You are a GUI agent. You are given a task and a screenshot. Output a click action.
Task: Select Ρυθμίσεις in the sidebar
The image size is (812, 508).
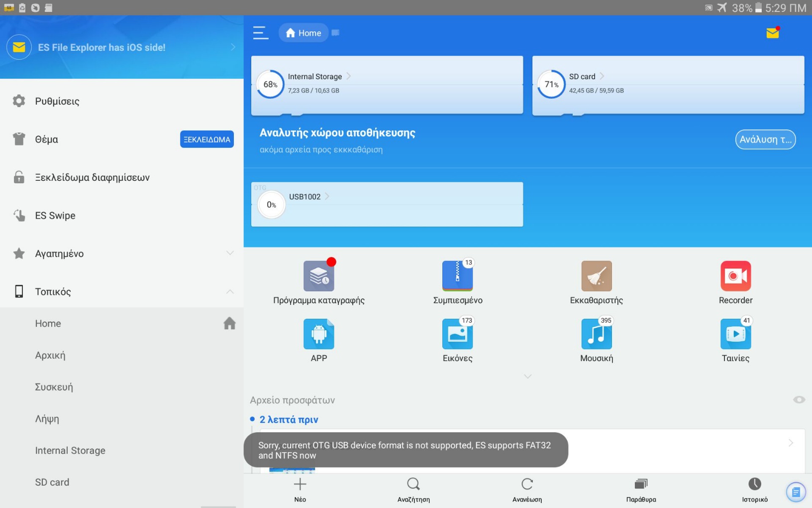click(x=57, y=101)
